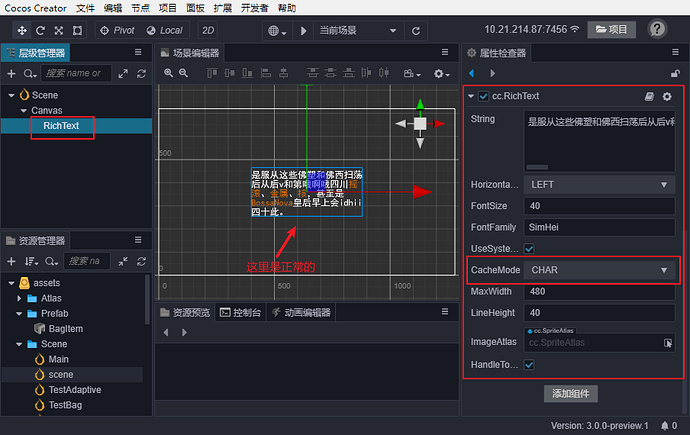The image size is (690, 435).
Task: Zoom out the scene editor
Action: tap(184, 73)
